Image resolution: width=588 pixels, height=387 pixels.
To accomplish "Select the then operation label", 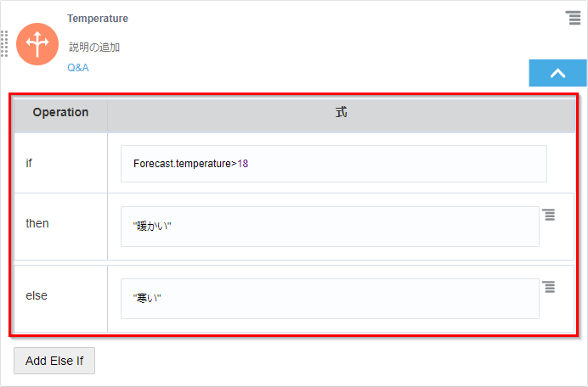I will pyautogui.click(x=37, y=224).
